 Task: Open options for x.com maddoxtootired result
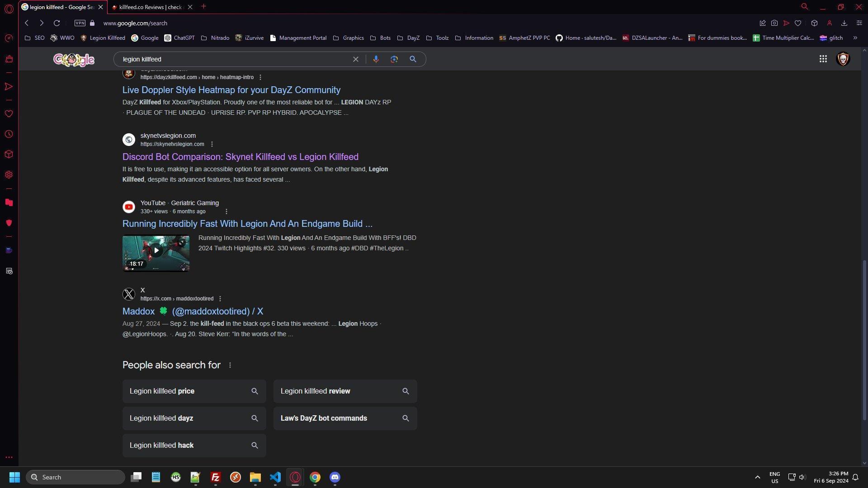(x=220, y=299)
